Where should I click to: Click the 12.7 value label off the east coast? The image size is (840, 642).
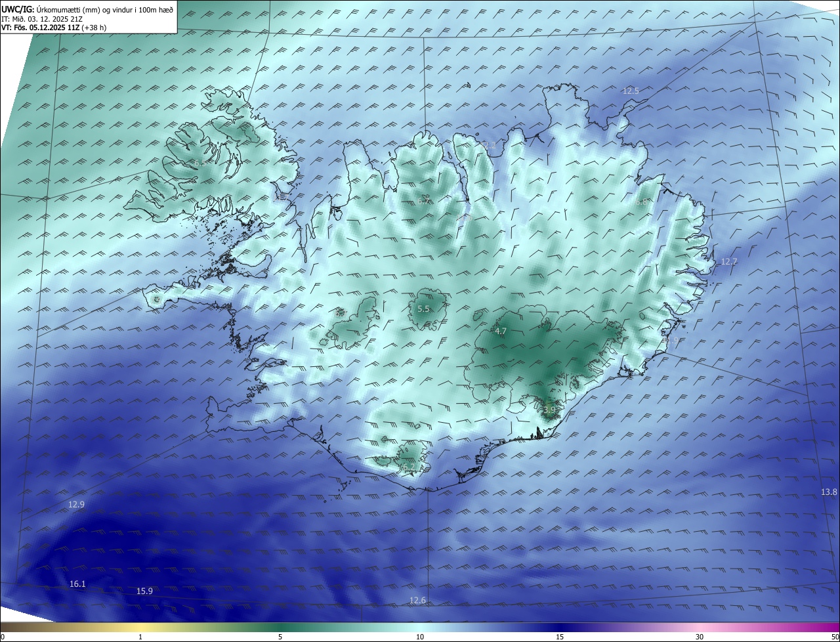[729, 261]
